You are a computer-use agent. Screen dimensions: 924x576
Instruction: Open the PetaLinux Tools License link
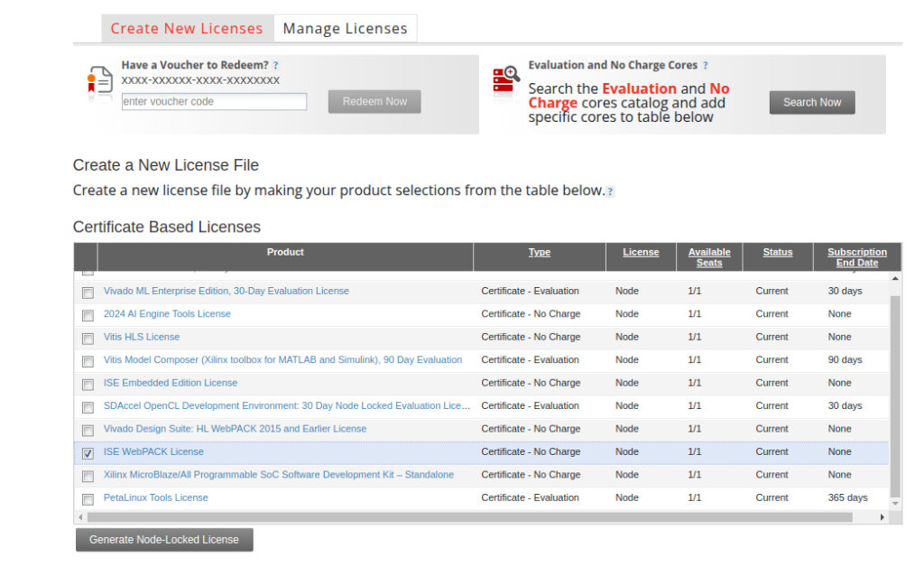coord(155,497)
